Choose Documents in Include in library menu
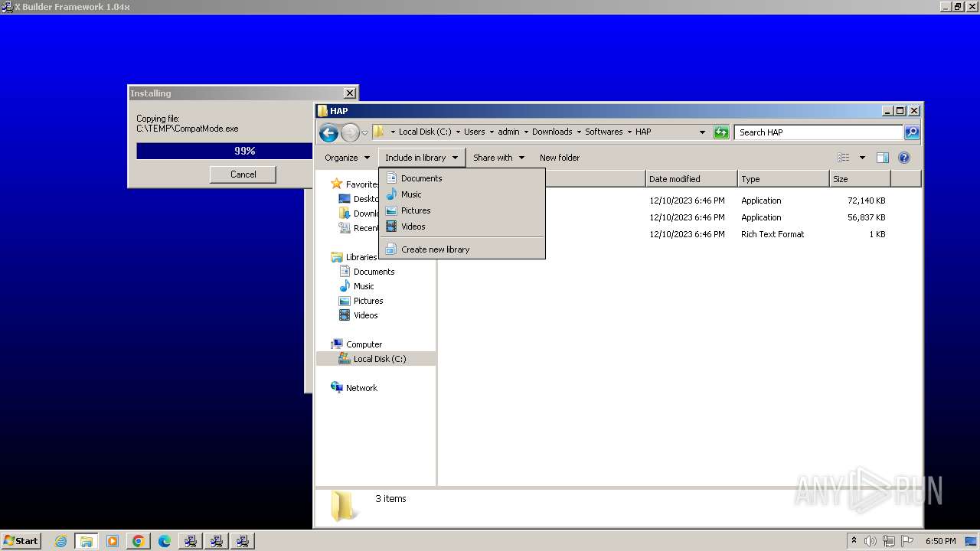Image resolution: width=980 pixels, height=551 pixels. tap(462, 178)
